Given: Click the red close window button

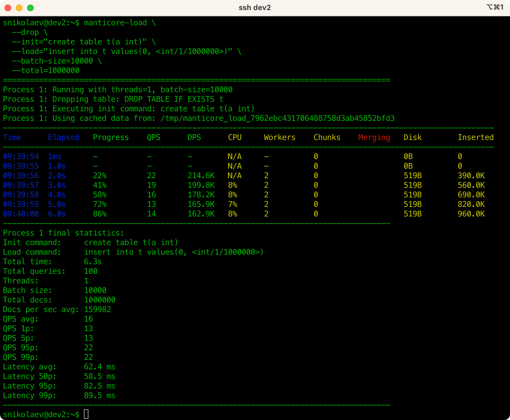Looking at the screenshot, I should tap(8, 8).
